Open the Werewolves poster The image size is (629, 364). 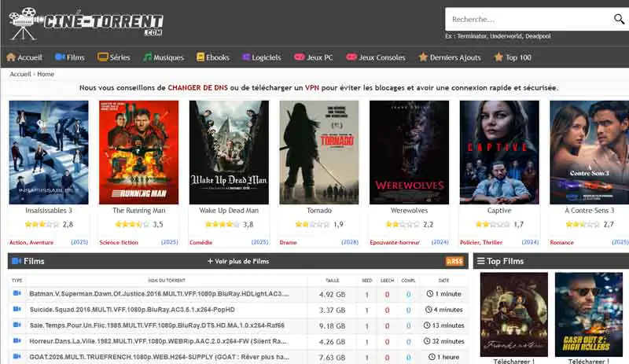(409, 153)
